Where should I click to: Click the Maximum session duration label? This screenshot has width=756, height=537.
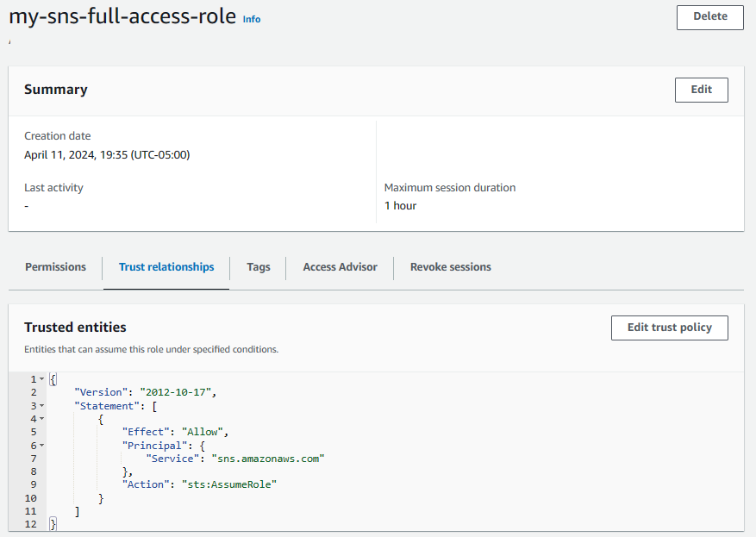click(x=450, y=188)
